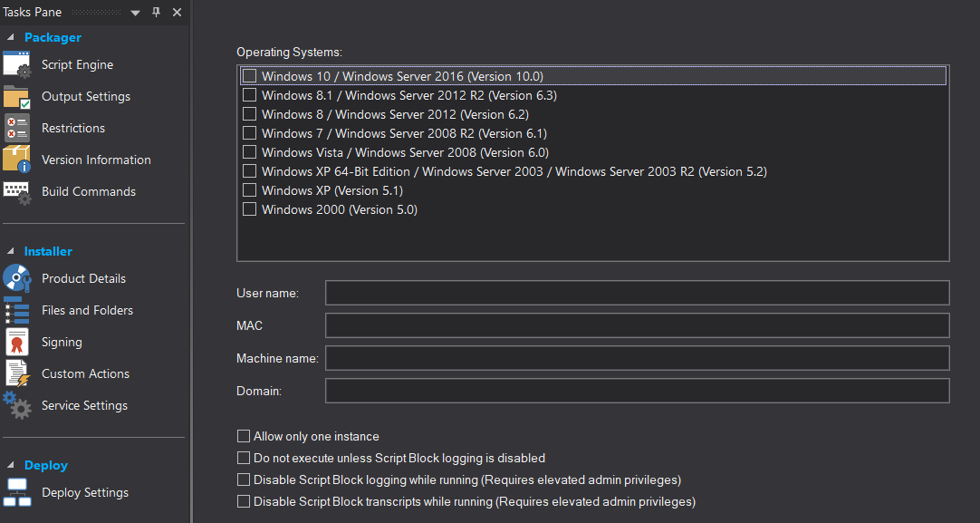The image size is (980, 523).
Task: Select the Restrictions icon
Action: (17, 128)
